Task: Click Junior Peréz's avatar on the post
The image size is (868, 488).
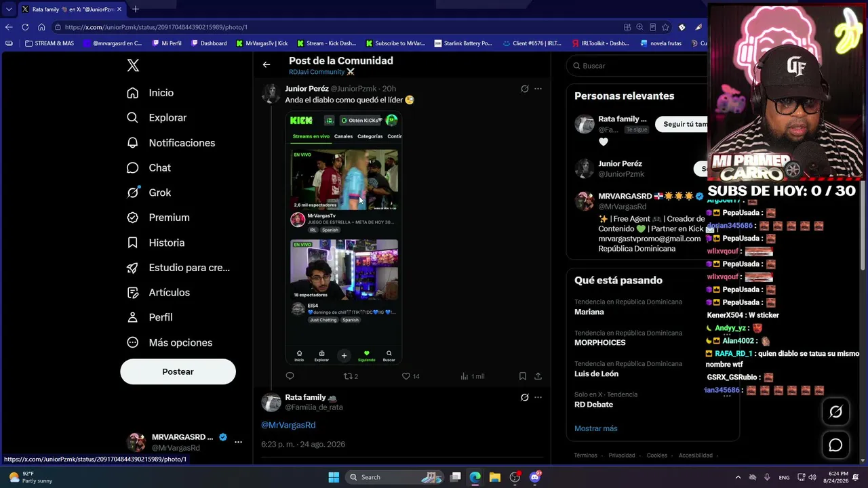Action: (x=271, y=94)
